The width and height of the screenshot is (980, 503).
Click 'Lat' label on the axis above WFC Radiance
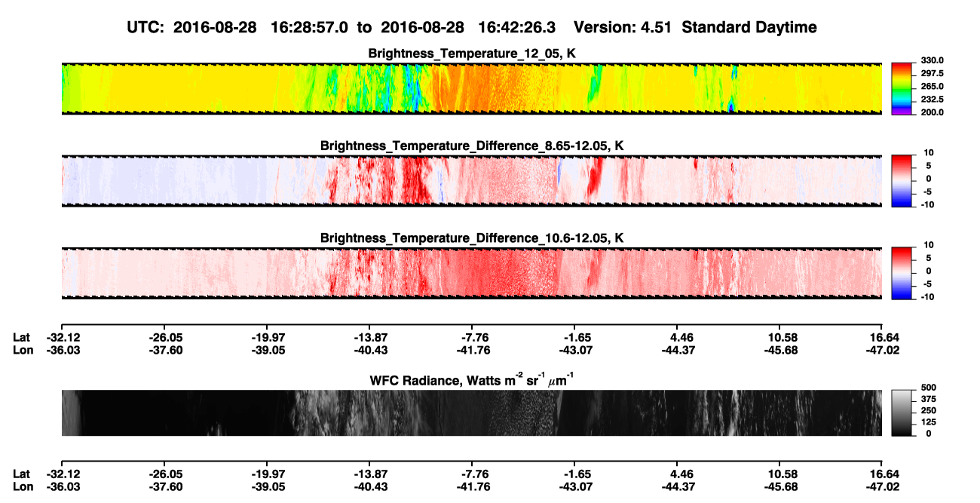coord(21,338)
